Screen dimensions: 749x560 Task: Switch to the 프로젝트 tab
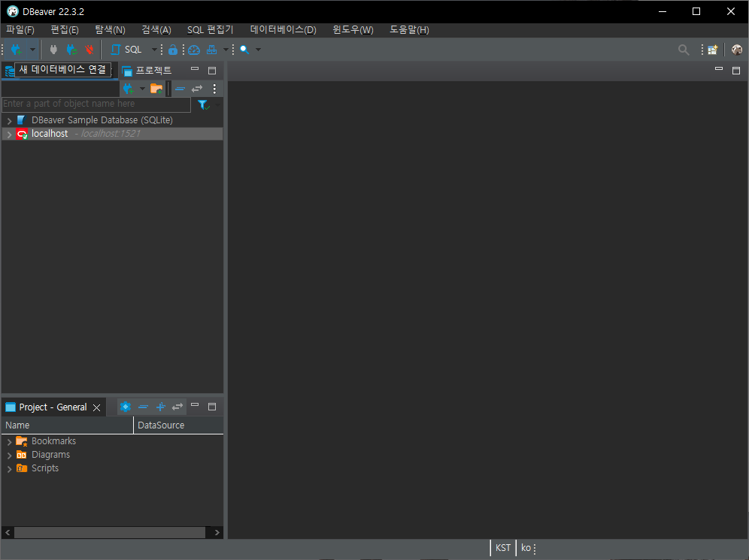point(147,71)
